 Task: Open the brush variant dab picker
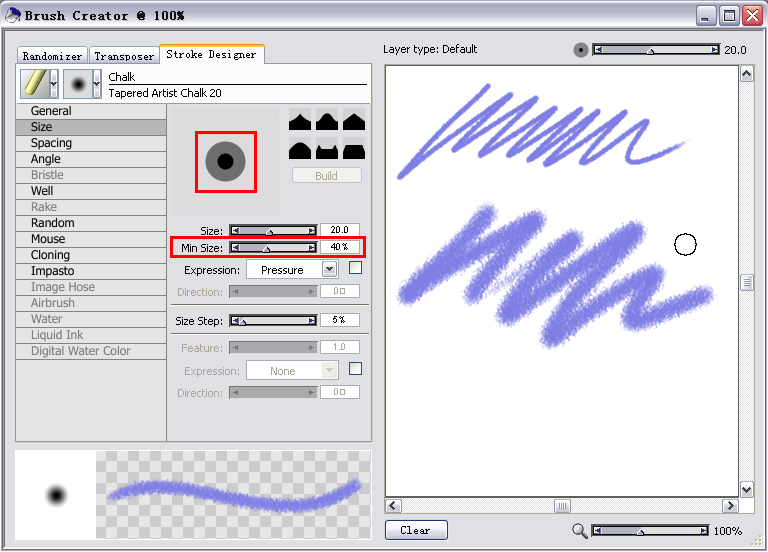click(83, 84)
